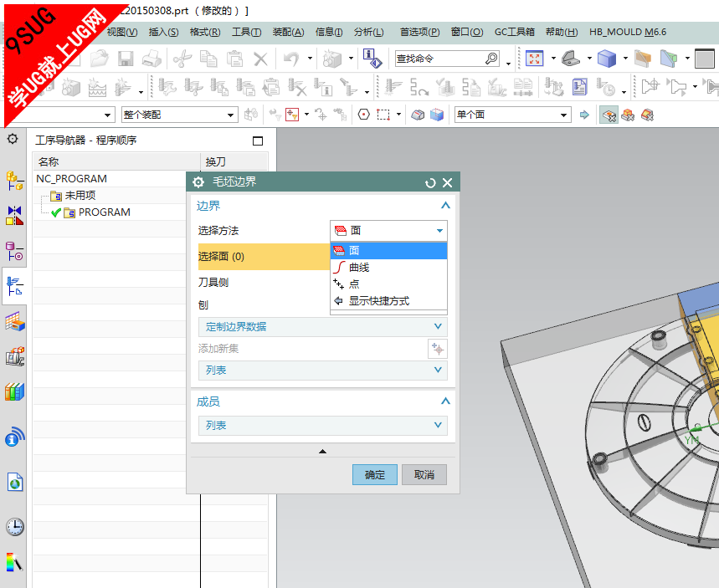Choose 点 in selection method list
719x588 pixels.
point(388,284)
